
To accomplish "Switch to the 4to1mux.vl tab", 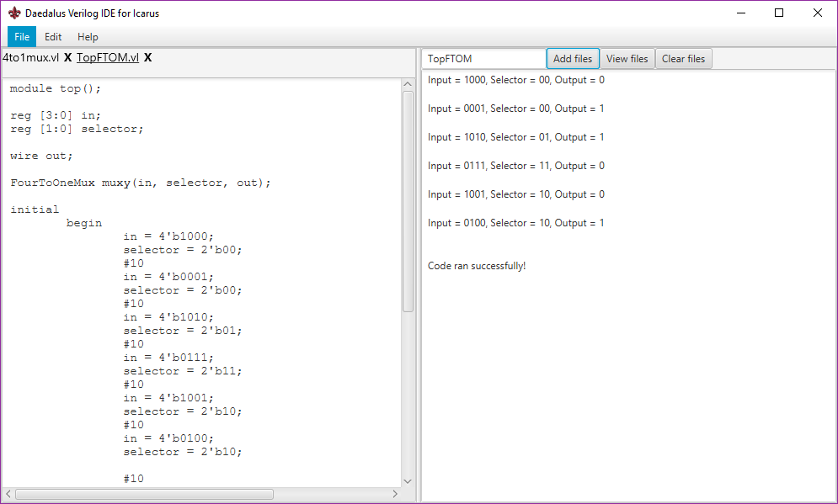I will tap(30, 58).
